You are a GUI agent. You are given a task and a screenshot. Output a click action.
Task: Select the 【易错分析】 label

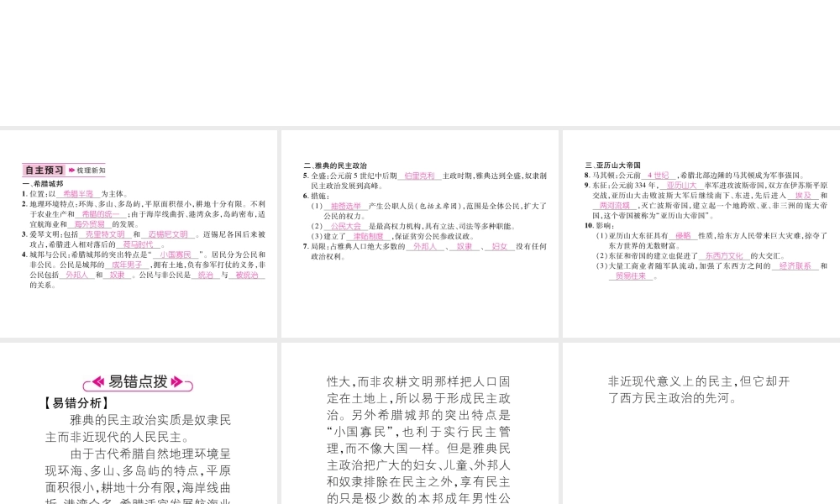click(x=76, y=402)
